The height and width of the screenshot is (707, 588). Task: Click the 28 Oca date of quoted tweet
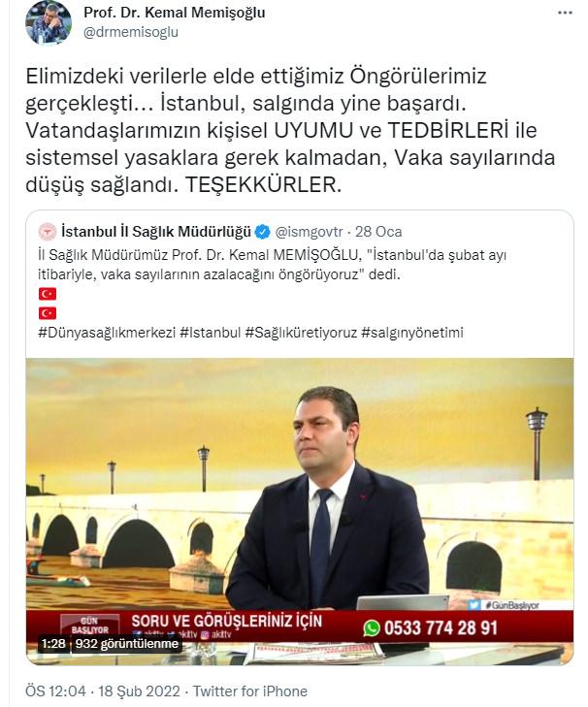(378, 232)
